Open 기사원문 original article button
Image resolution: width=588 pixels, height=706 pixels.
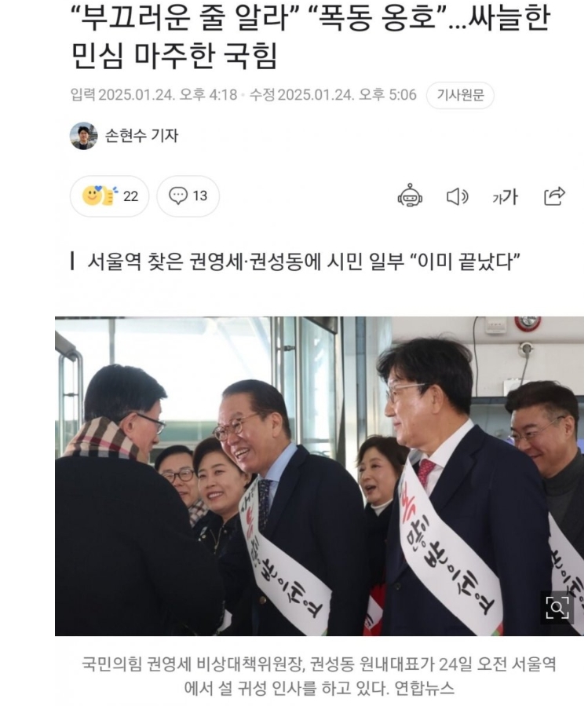(x=460, y=95)
